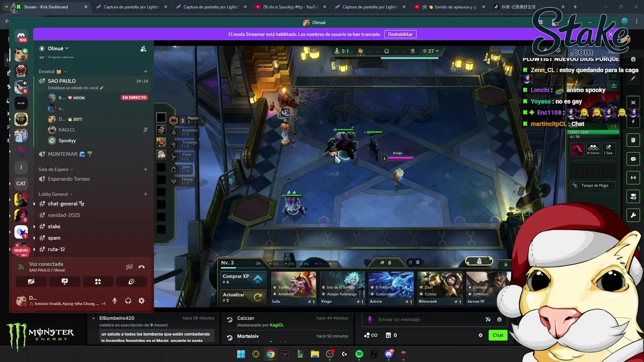The width and height of the screenshot is (644, 362).
Task: Click the EN DIRECTO live badge
Action: click(134, 98)
